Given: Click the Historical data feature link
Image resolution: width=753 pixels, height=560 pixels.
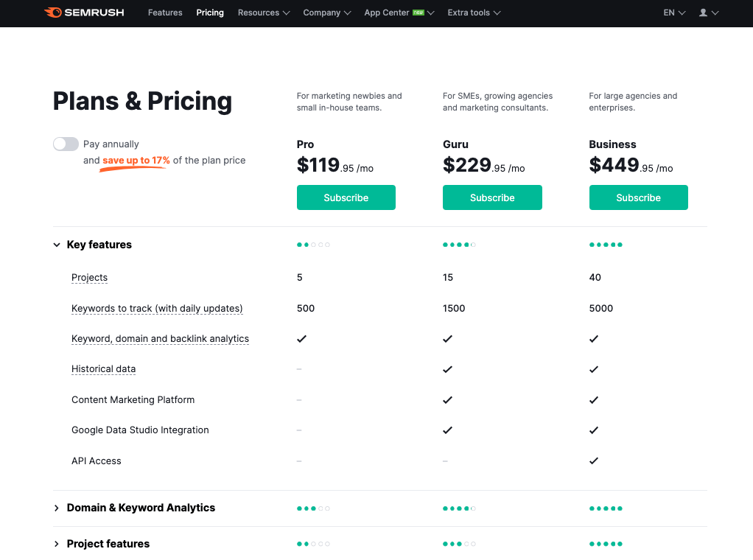Looking at the screenshot, I should pyautogui.click(x=104, y=369).
